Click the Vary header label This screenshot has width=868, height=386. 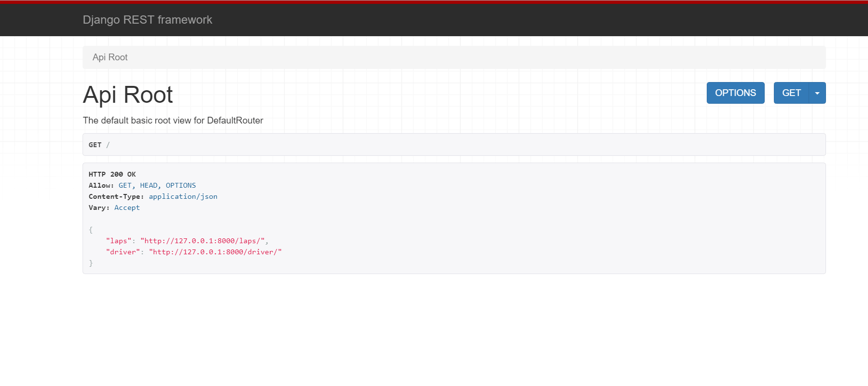click(98, 207)
